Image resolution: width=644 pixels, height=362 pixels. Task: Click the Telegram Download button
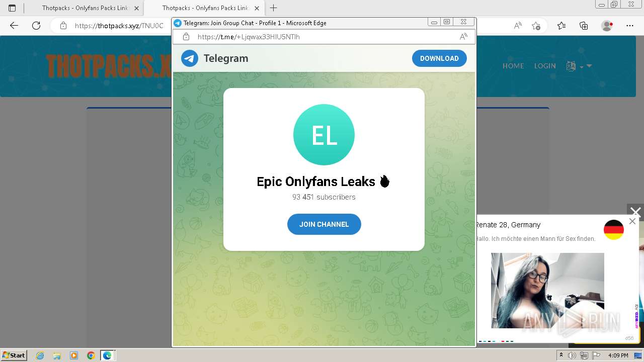click(439, 58)
